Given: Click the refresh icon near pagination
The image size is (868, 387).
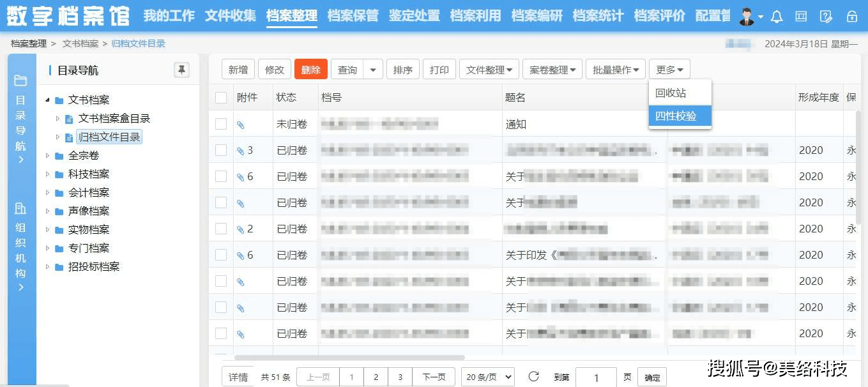Looking at the screenshot, I should coord(534,376).
